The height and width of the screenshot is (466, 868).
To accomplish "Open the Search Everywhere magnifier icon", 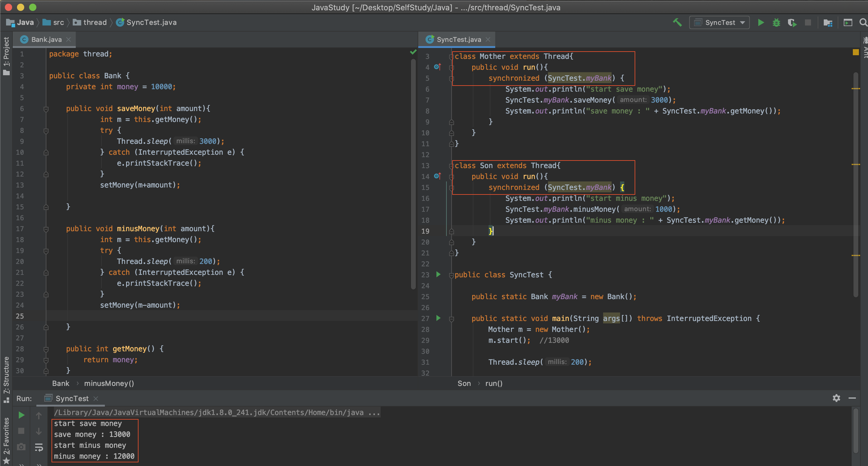I will click(x=863, y=22).
